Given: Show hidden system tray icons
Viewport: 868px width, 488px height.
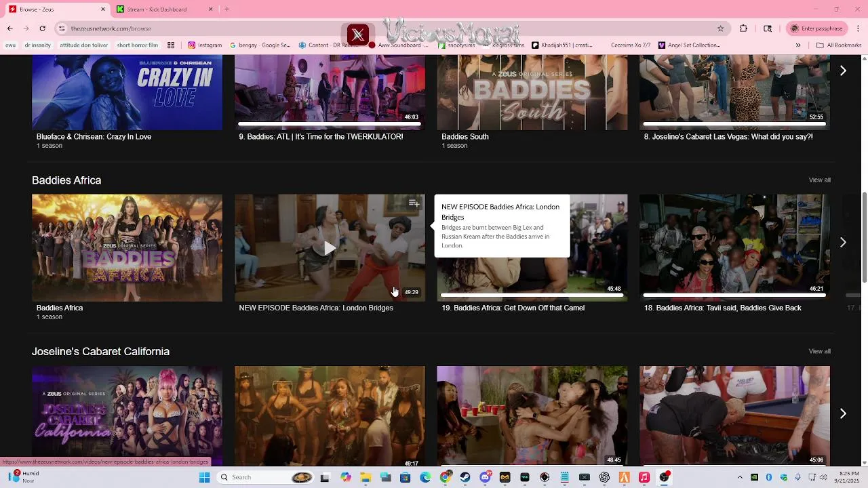Looking at the screenshot, I should tap(740, 477).
